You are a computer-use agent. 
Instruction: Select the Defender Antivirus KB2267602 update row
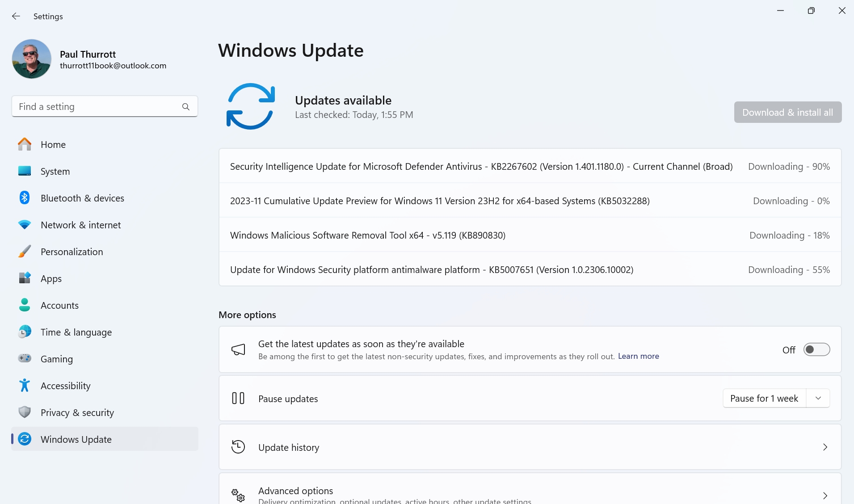(x=530, y=166)
